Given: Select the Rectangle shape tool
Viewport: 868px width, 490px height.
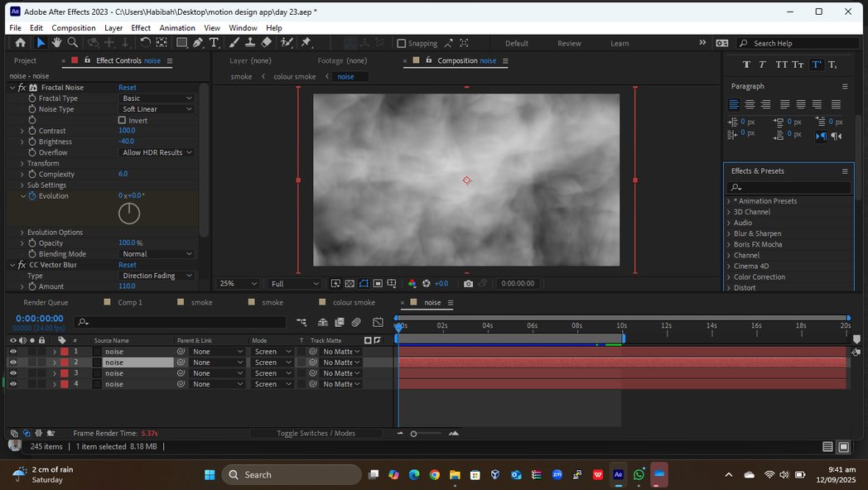Looking at the screenshot, I should (181, 42).
